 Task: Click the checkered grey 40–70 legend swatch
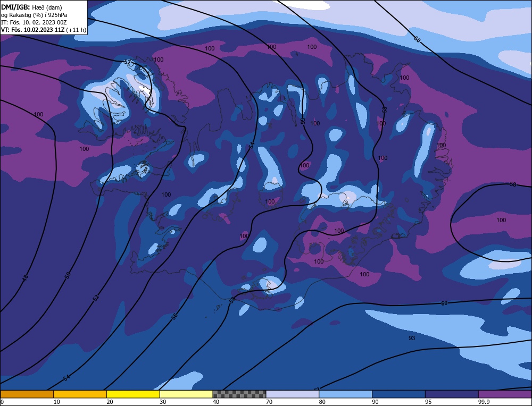[239, 394]
